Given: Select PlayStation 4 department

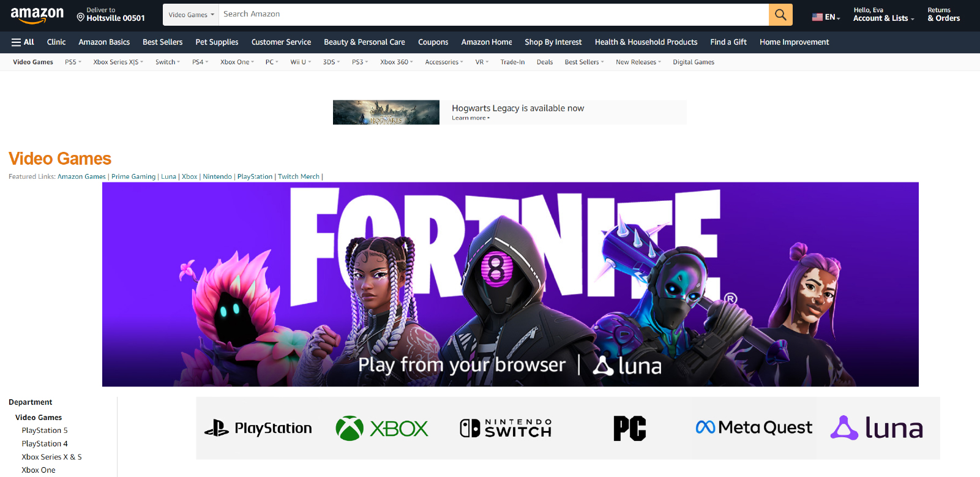Looking at the screenshot, I should pyautogui.click(x=45, y=443).
